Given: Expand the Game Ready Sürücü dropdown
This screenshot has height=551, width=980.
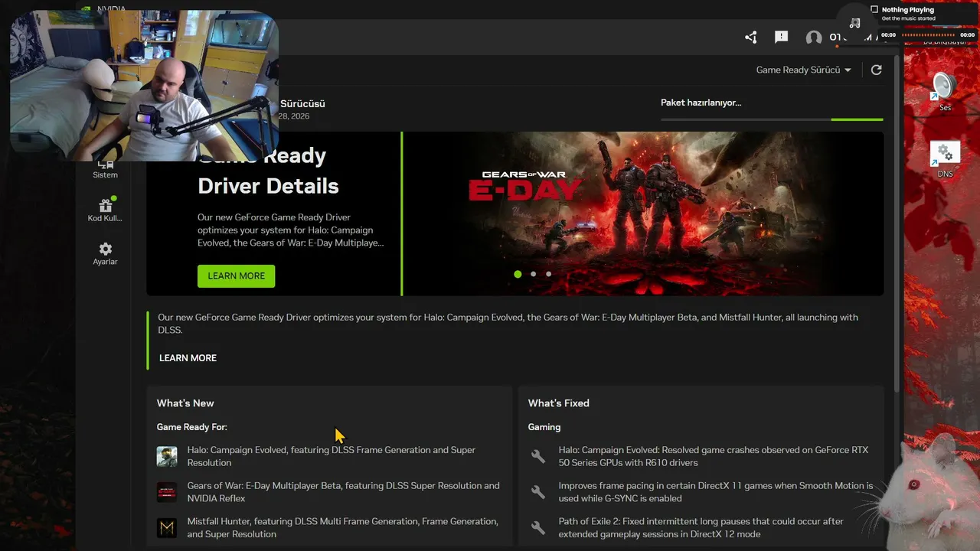Looking at the screenshot, I should point(803,70).
